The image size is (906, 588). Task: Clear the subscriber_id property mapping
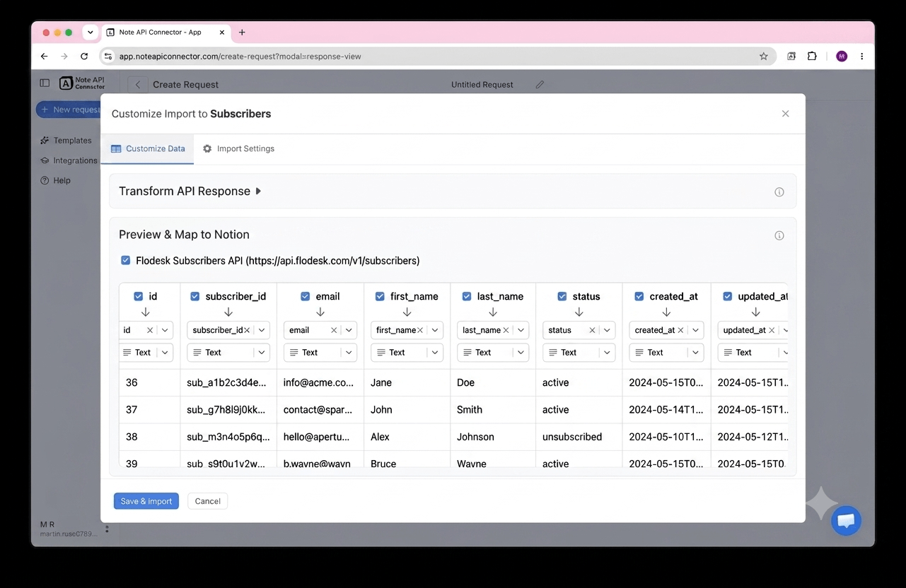(247, 330)
